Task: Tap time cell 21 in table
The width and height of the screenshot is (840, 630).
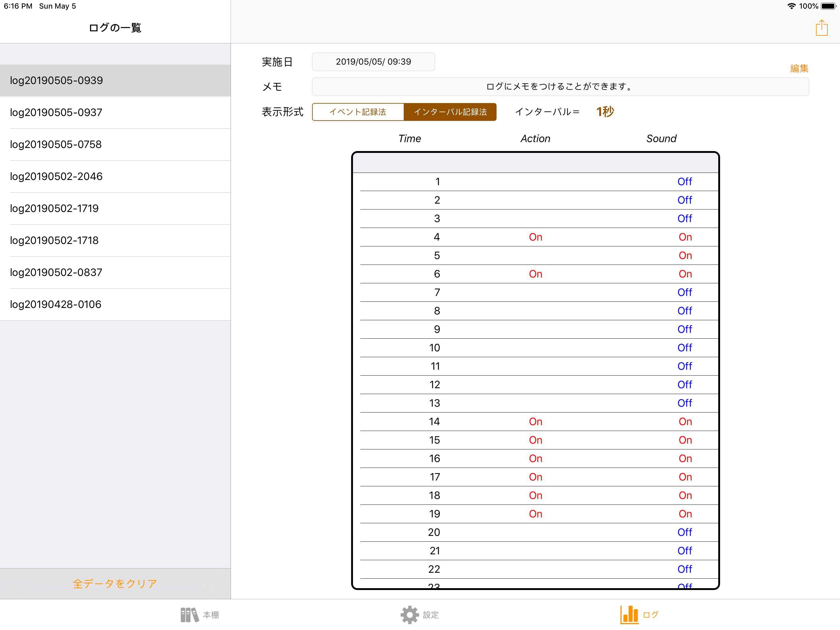Action: (434, 551)
